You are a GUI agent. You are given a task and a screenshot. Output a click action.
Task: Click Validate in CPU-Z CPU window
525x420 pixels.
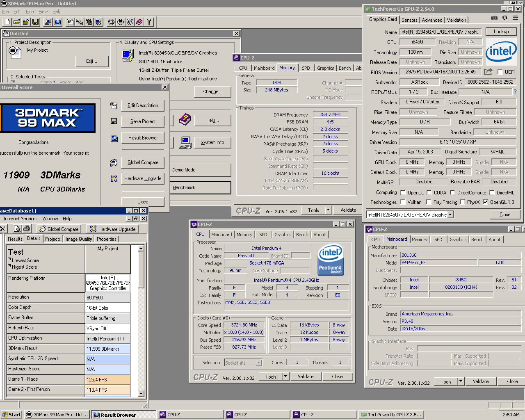(306, 377)
